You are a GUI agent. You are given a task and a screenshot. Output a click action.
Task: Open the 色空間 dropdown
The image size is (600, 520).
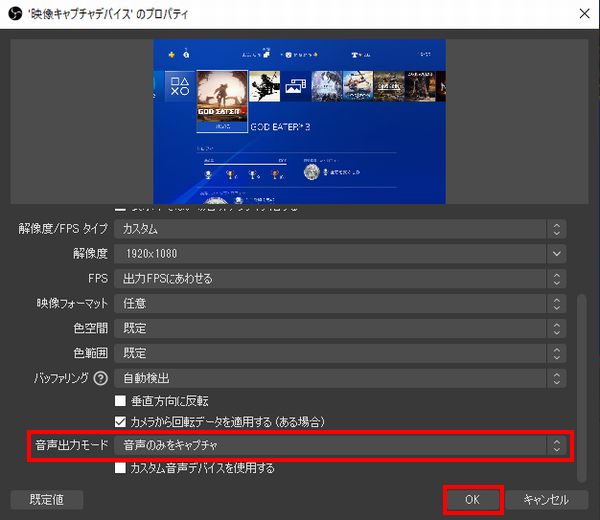coord(340,328)
